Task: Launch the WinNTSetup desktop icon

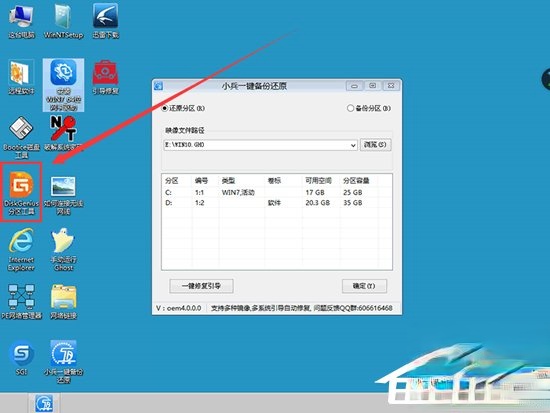Action: (63, 21)
